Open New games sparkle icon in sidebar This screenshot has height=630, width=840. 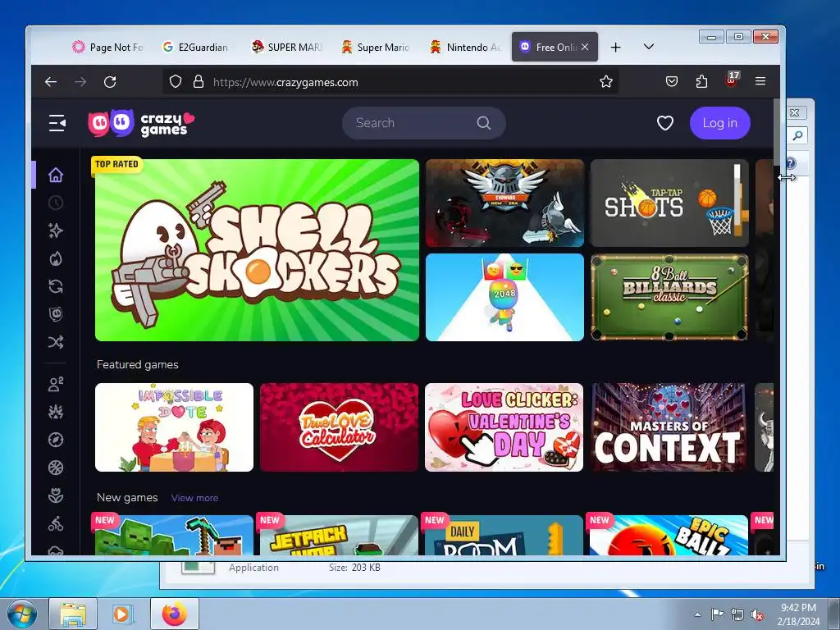(56, 231)
